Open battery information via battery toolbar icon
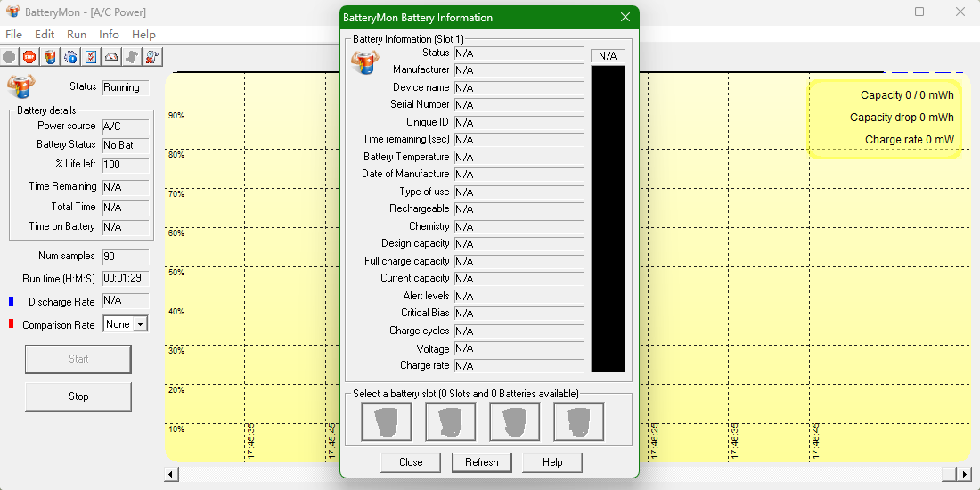980x490 pixels. tap(50, 57)
